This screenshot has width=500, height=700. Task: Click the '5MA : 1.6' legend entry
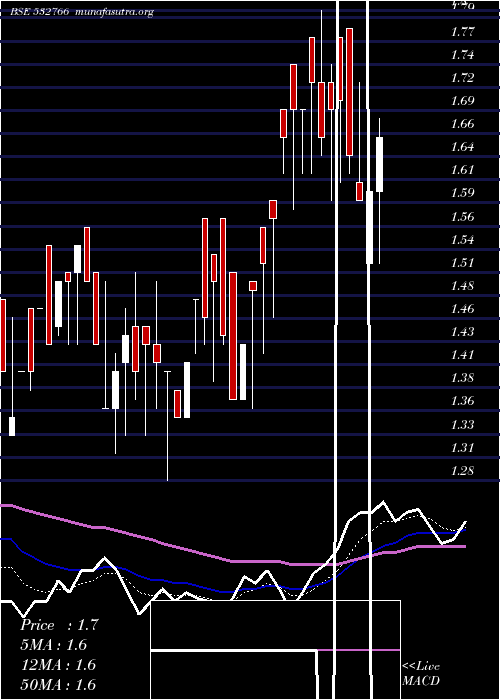[54, 645]
